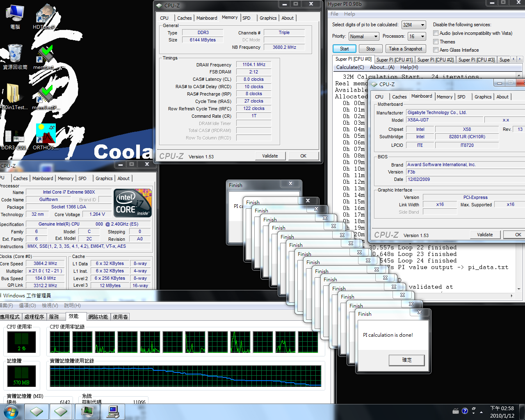Click Validate in CPU-Z mainboard window

(485, 235)
